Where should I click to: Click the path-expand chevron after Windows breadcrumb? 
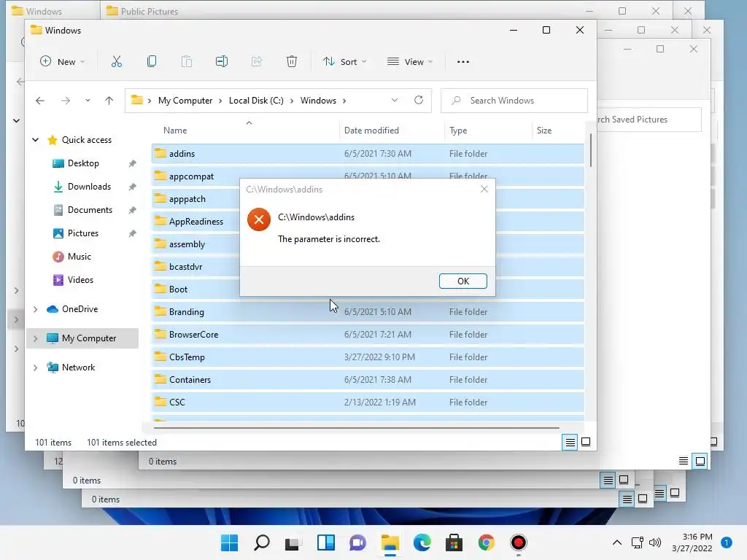click(x=344, y=101)
